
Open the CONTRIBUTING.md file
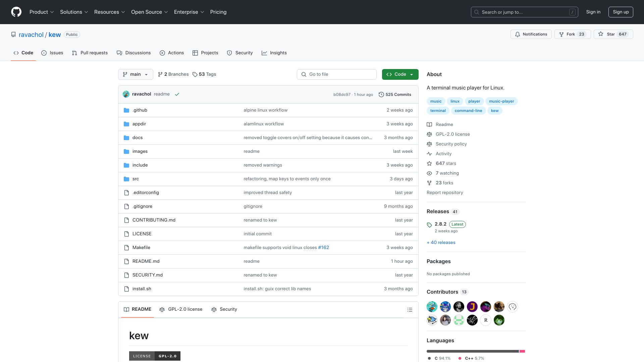click(x=154, y=220)
